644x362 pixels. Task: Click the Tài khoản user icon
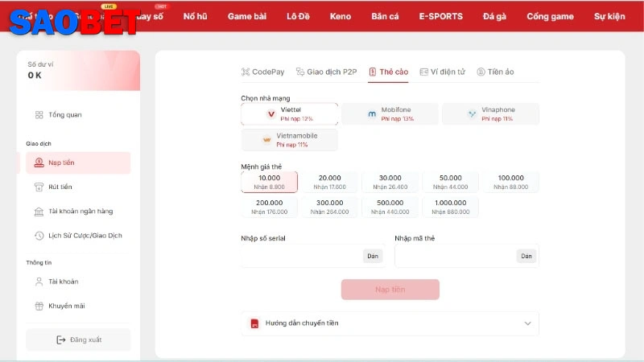(x=39, y=282)
